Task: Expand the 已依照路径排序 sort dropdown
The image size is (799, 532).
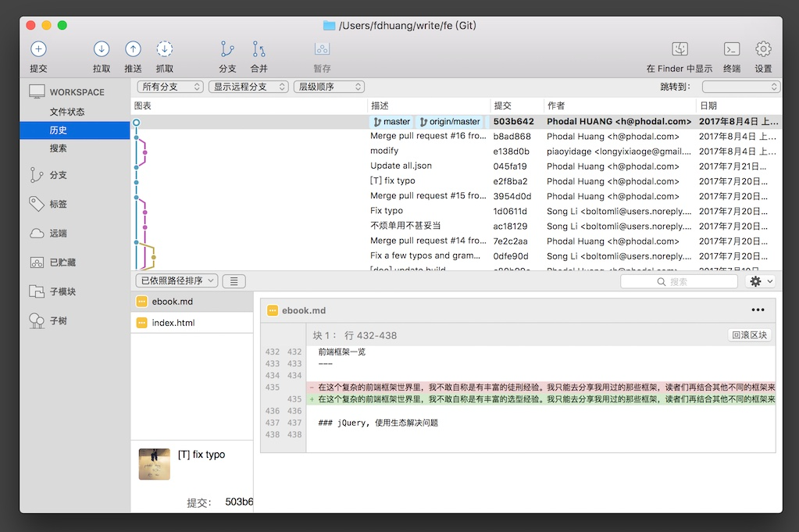Action: point(177,281)
